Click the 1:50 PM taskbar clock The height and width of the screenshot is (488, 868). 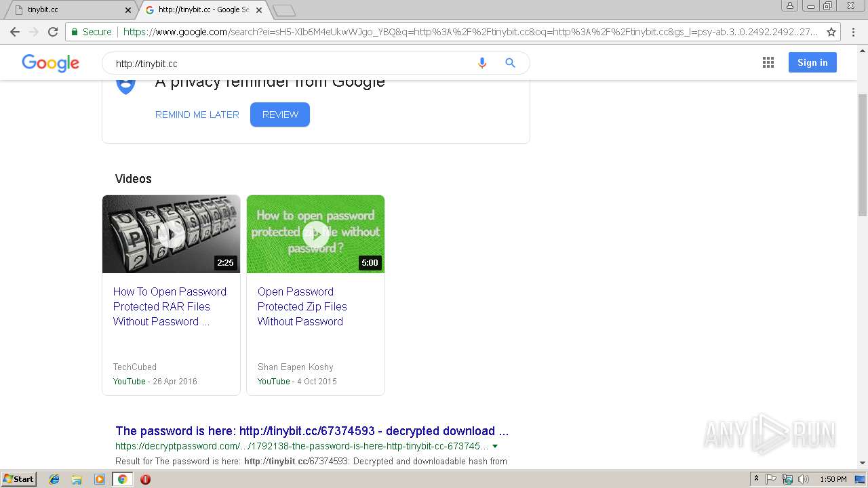833,479
